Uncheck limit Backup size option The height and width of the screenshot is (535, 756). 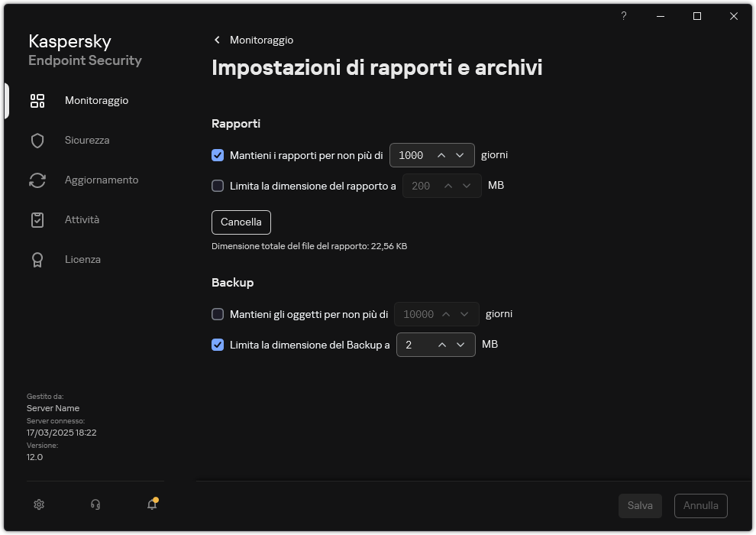click(218, 345)
